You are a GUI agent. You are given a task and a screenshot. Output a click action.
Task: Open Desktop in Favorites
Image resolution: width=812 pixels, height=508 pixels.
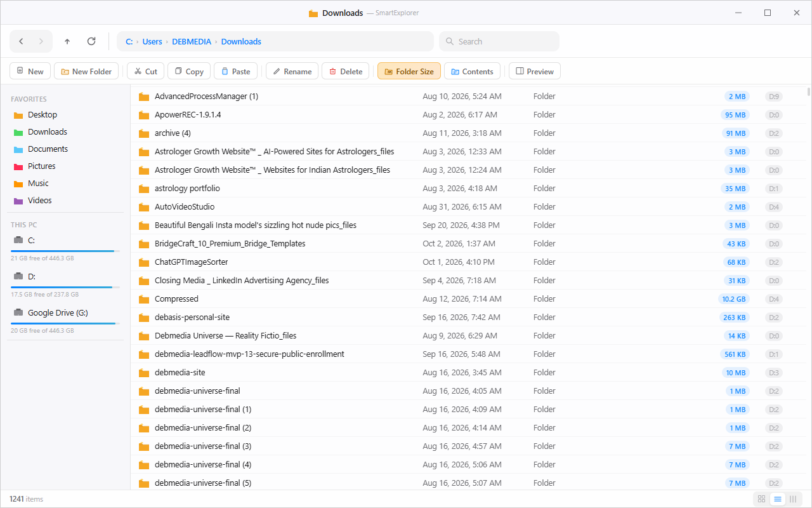(65, 115)
